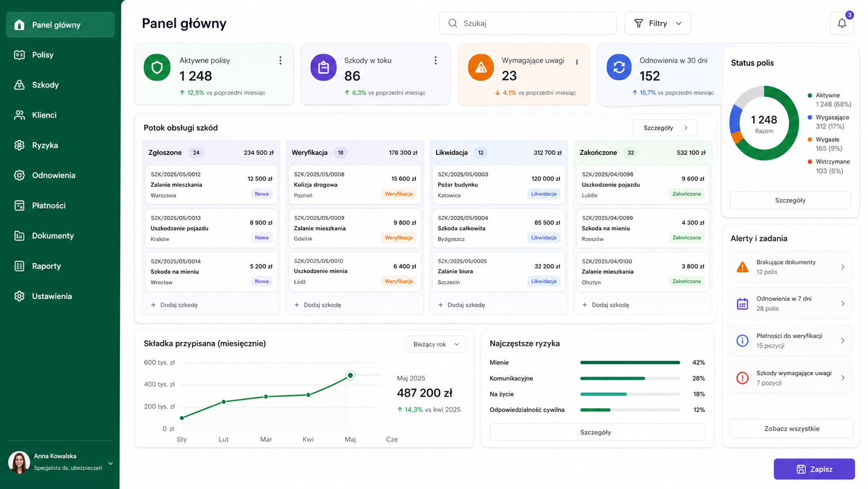Click the Brakujące dokumenty warning triangle icon
Screen dimensions: 868x489
(742, 267)
